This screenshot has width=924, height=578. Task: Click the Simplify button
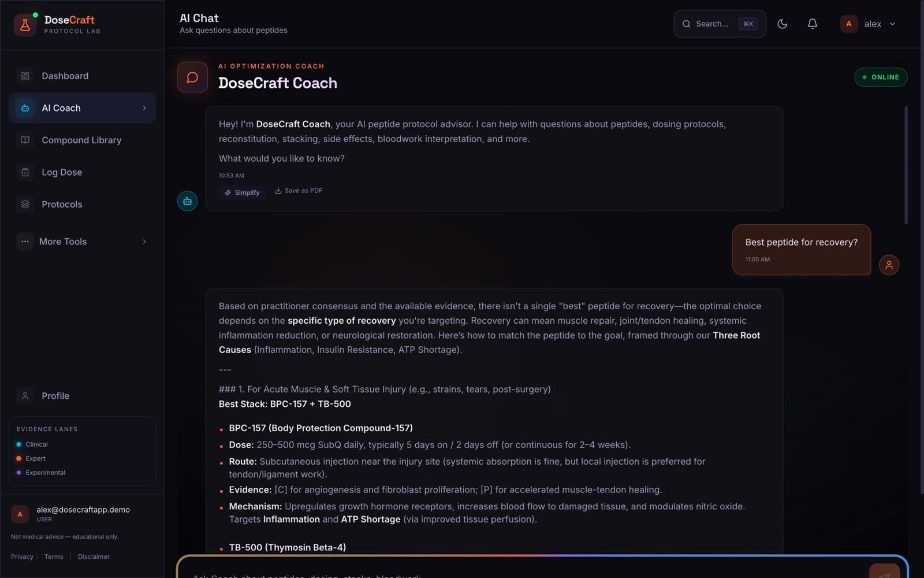[x=242, y=192]
